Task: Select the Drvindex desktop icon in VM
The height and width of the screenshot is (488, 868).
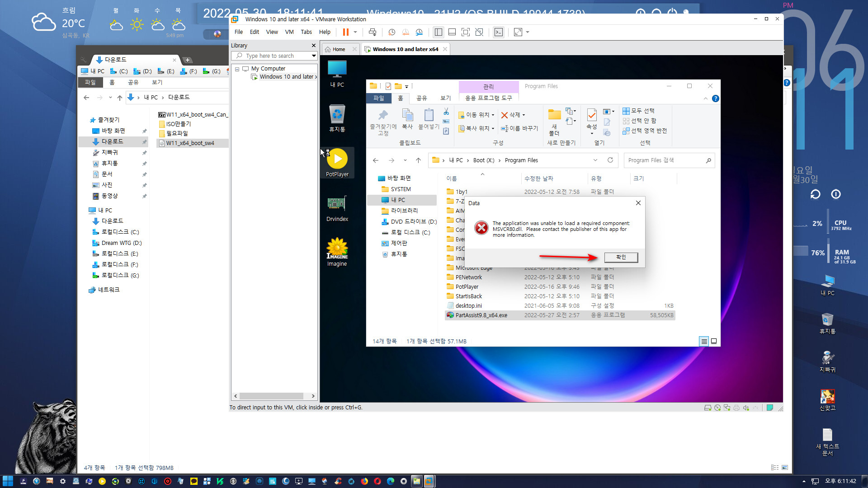Action: point(337,209)
